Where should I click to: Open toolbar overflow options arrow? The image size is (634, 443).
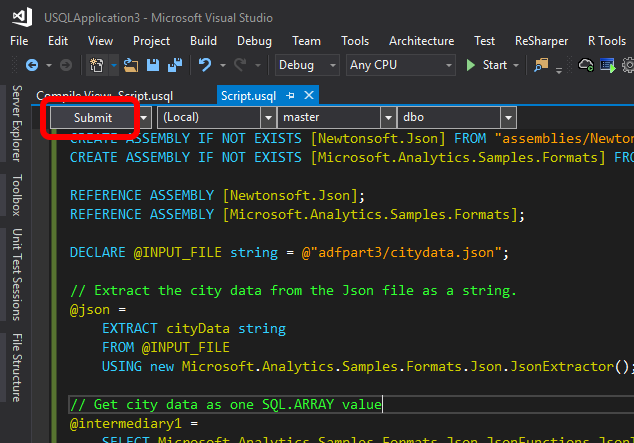[x=559, y=70]
